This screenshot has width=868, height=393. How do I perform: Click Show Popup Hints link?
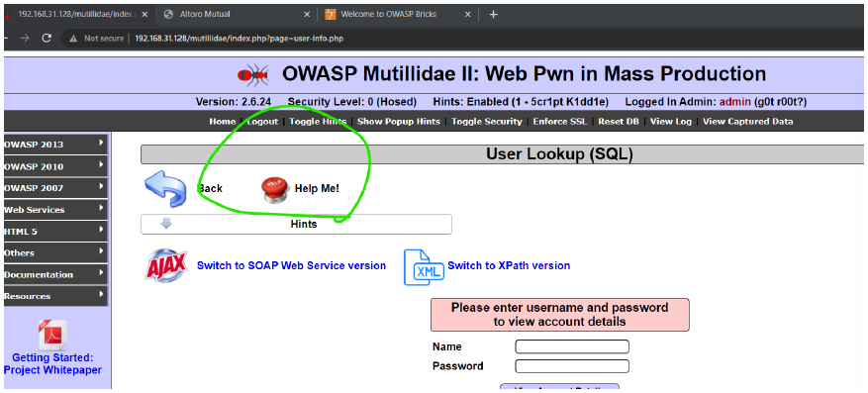coord(399,122)
